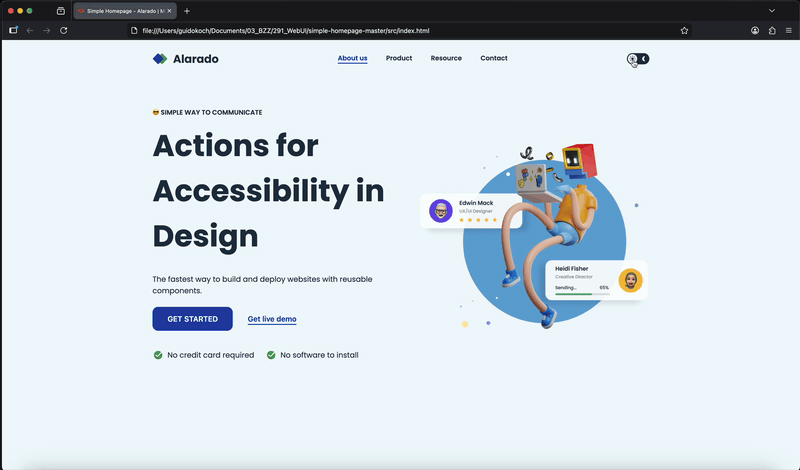800x470 pixels.
Task: Expand the list all tabs chevron
Action: [772, 11]
